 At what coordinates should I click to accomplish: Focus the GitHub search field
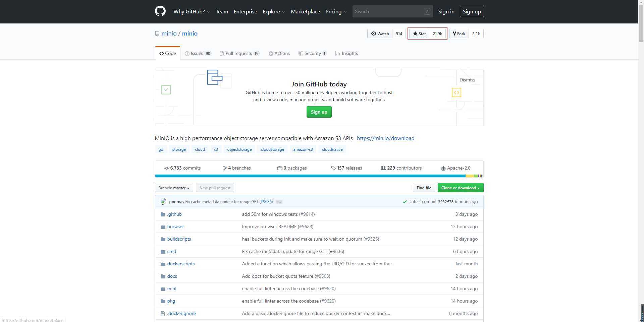(x=392, y=11)
